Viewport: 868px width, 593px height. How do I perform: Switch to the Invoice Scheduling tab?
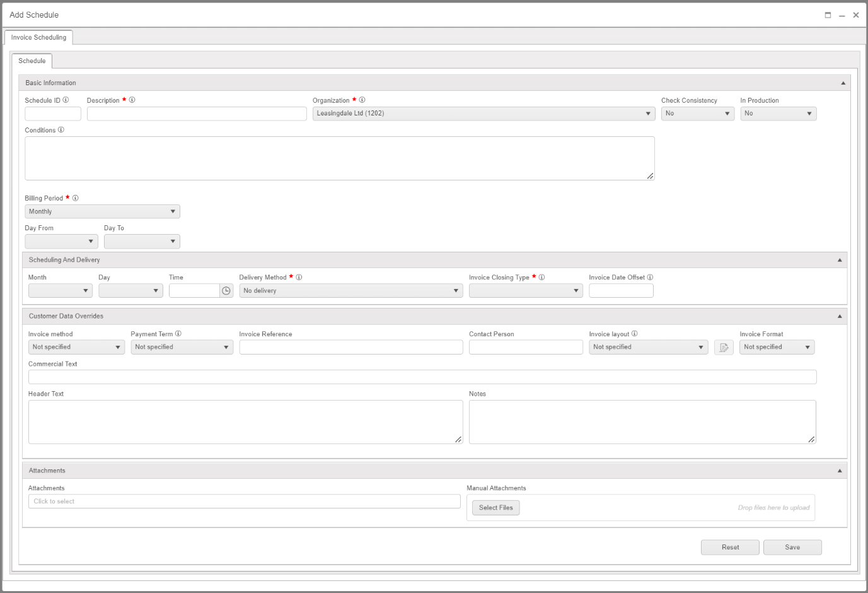[38, 37]
